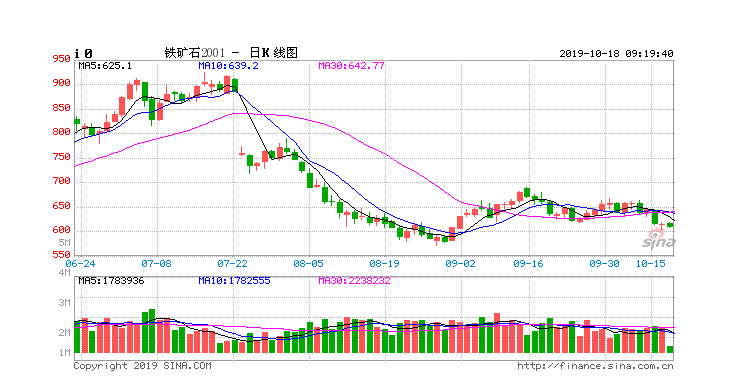Select the volume MA10:1782555 label

(x=234, y=281)
